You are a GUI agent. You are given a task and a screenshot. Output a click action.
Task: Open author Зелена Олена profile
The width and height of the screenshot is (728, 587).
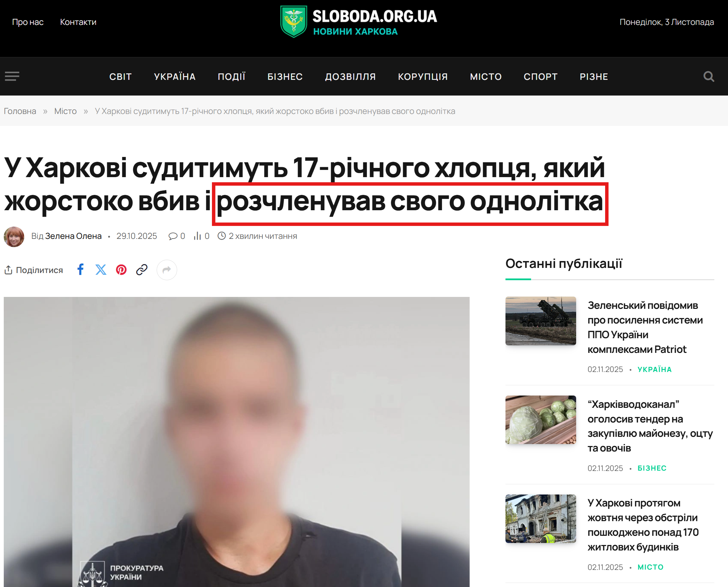coord(73,236)
